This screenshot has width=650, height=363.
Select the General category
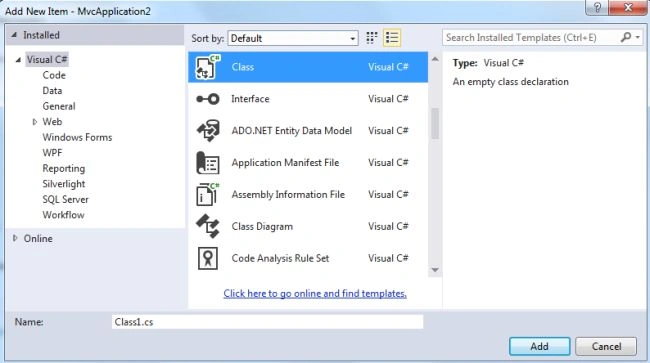click(59, 106)
